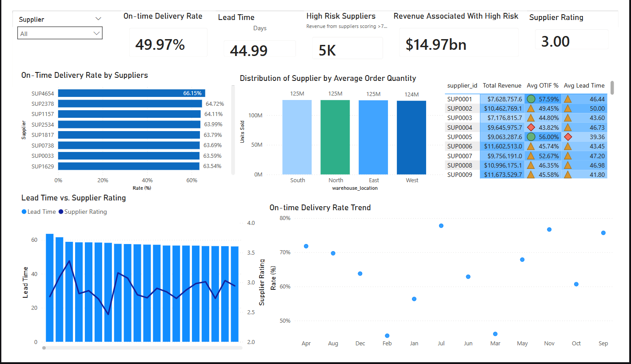The width and height of the screenshot is (631, 364).
Task: Click orange triangle icon next to 49.45%
Action: pos(531,108)
